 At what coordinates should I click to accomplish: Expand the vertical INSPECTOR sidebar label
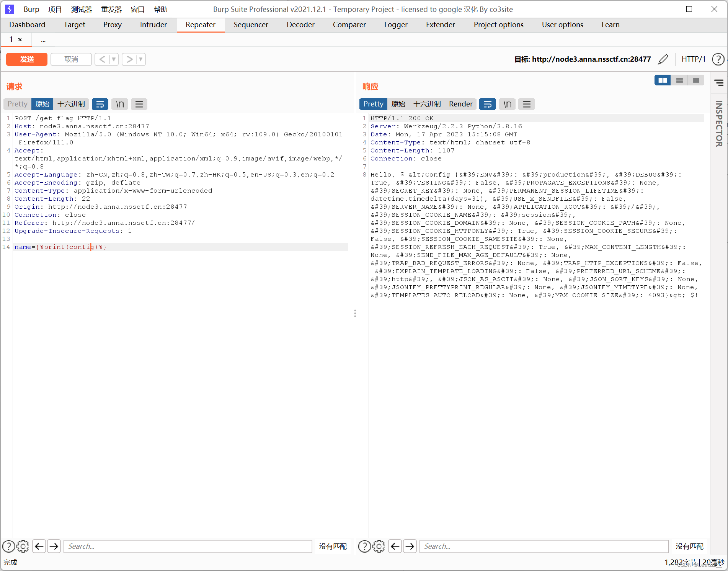pos(719,123)
